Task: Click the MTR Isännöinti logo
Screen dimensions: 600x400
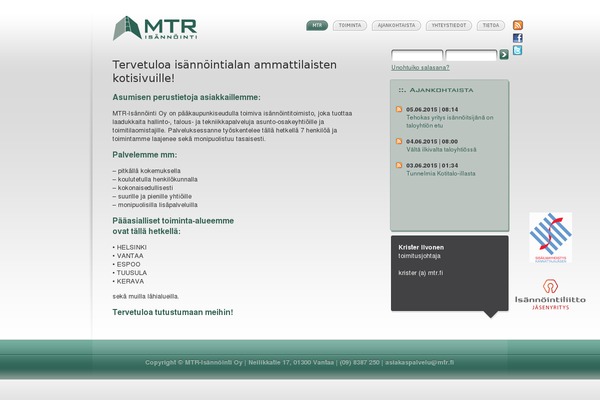Action: pos(155,28)
